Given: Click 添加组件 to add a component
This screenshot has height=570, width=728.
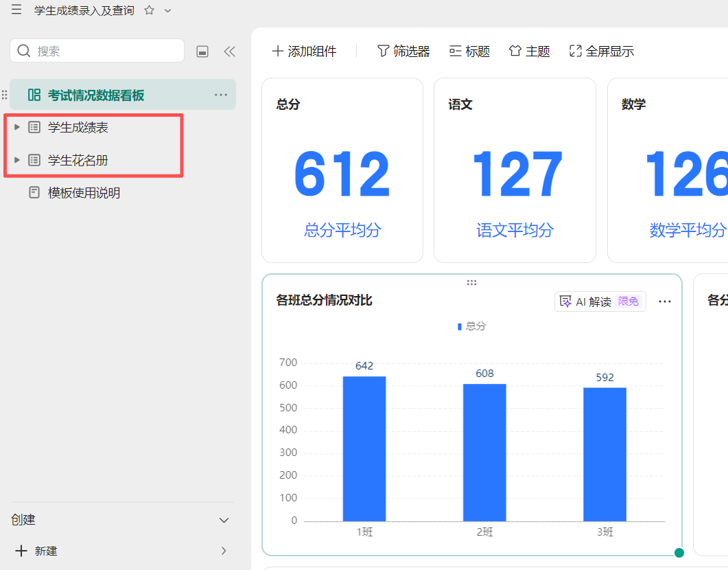Looking at the screenshot, I should [304, 52].
